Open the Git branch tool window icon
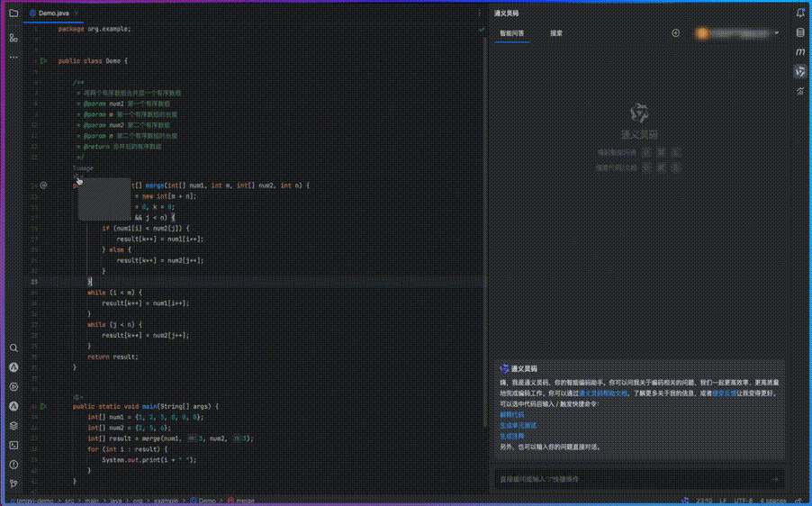This screenshot has height=506, width=812. (14, 483)
